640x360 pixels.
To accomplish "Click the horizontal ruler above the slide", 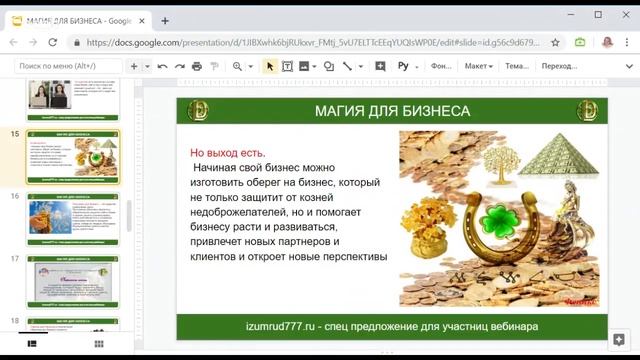I will pos(392,82).
